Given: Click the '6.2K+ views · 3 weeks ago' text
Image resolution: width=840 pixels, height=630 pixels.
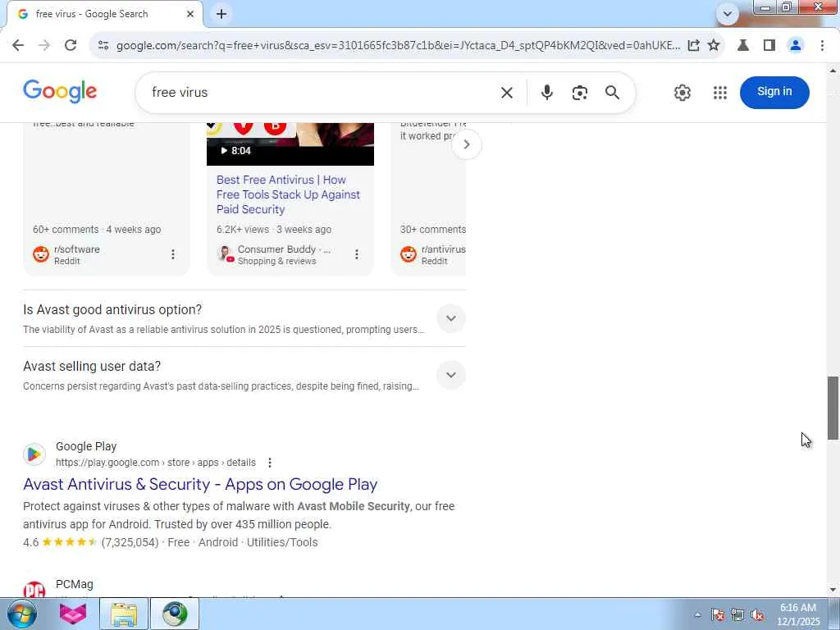Looking at the screenshot, I should click(x=274, y=230).
